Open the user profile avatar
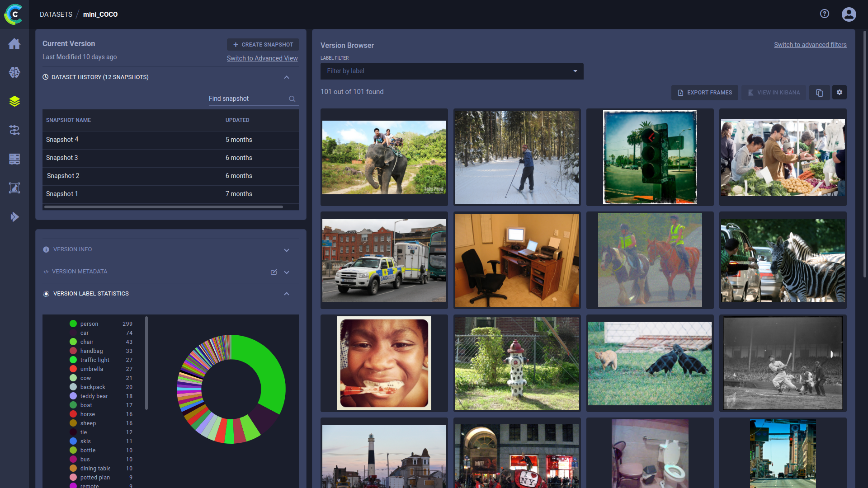 click(x=849, y=14)
